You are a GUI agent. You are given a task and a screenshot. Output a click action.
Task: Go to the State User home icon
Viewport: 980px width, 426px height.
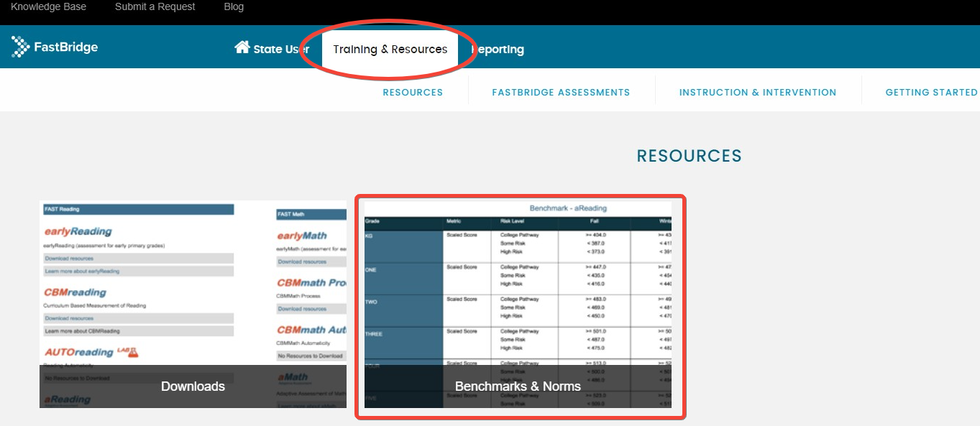click(x=242, y=47)
